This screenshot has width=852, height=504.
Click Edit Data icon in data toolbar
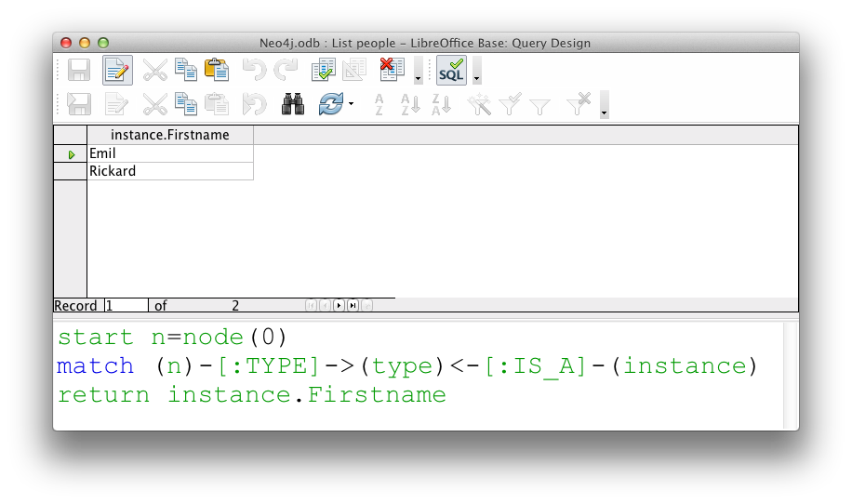tap(116, 104)
